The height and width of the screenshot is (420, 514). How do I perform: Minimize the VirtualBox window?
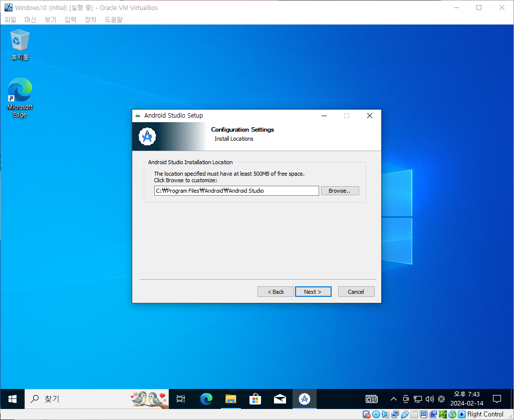[x=456, y=8]
